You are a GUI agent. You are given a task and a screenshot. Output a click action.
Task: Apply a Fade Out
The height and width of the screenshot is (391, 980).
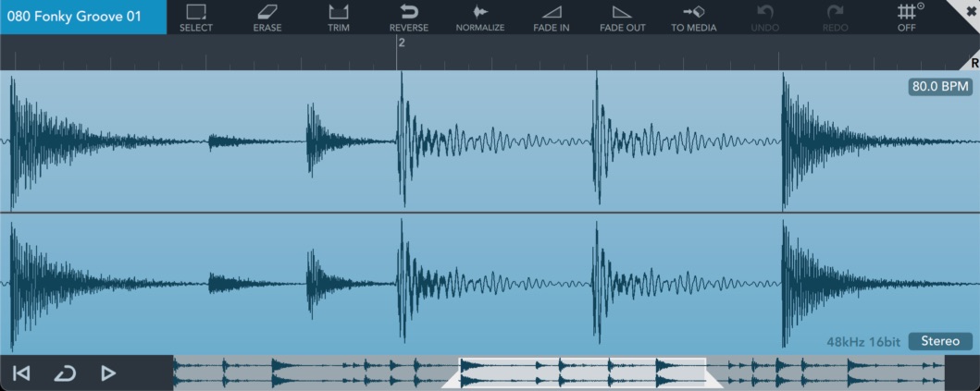coord(623,18)
